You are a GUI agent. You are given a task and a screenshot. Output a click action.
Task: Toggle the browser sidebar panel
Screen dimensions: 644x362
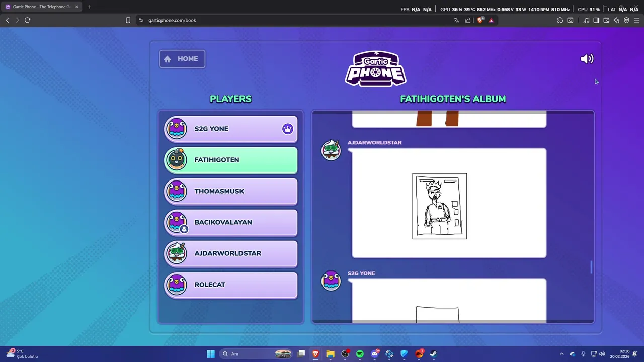point(596,20)
